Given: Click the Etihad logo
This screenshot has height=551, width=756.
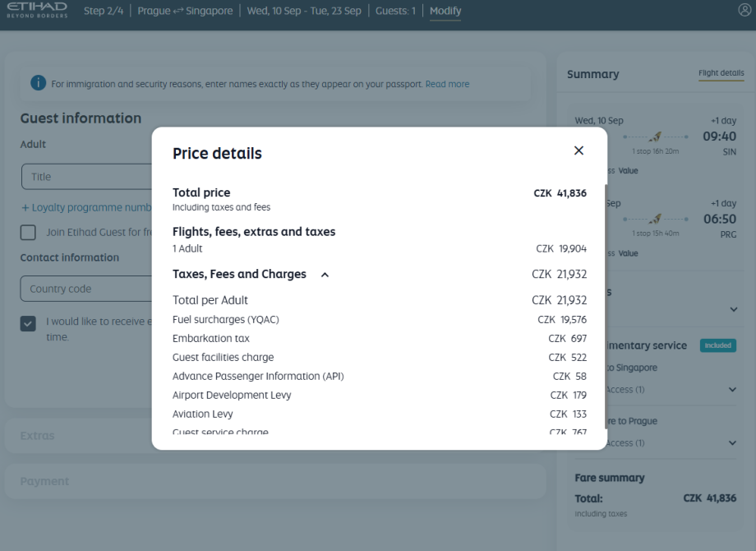Looking at the screenshot, I should pyautogui.click(x=37, y=11).
